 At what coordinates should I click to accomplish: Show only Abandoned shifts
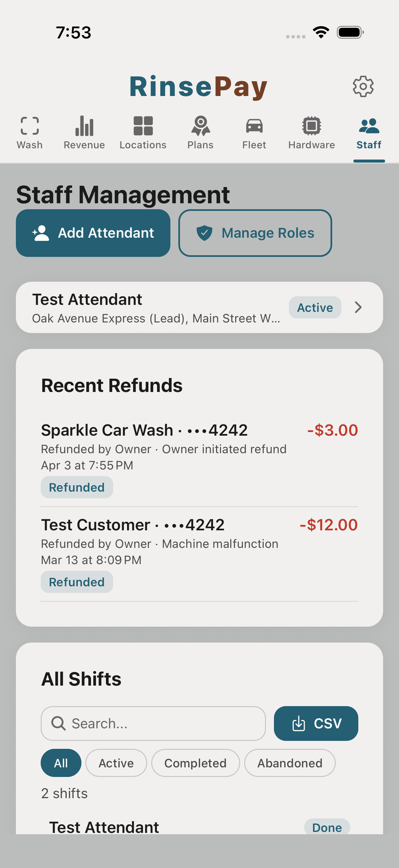tap(289, 763)
